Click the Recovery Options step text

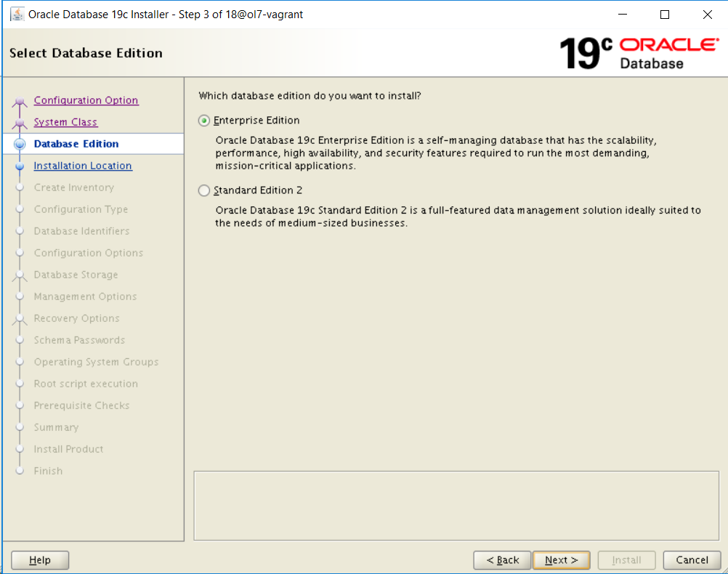76,318
